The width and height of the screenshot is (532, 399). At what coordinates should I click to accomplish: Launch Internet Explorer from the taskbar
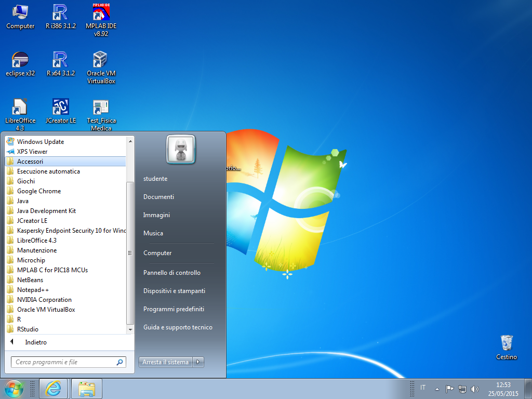point(53,389)
